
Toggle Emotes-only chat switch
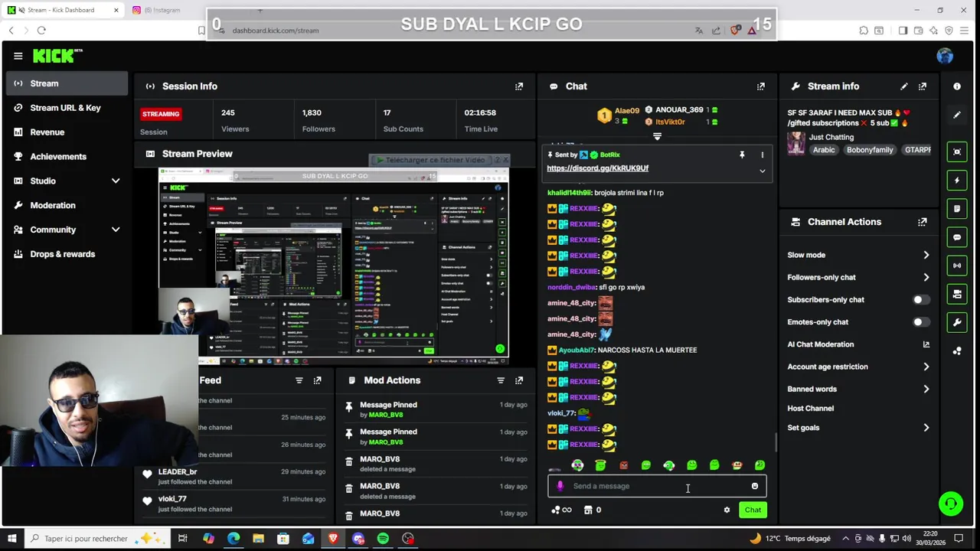[x=921, y=322]
